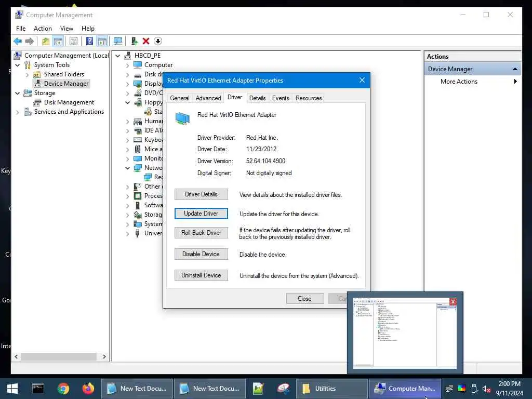Open the Utilities folder taskbar button

tap(332, 389)
